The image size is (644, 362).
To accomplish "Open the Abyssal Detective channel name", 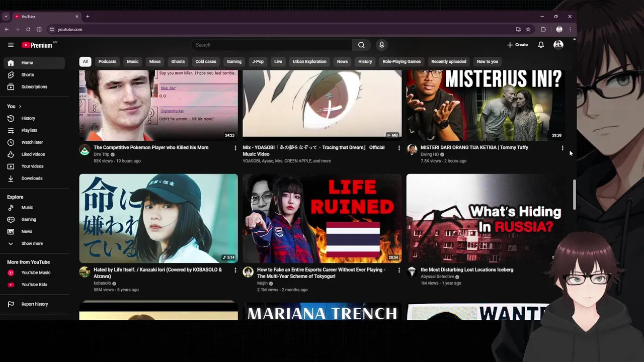I will click(x=437, y=277).
